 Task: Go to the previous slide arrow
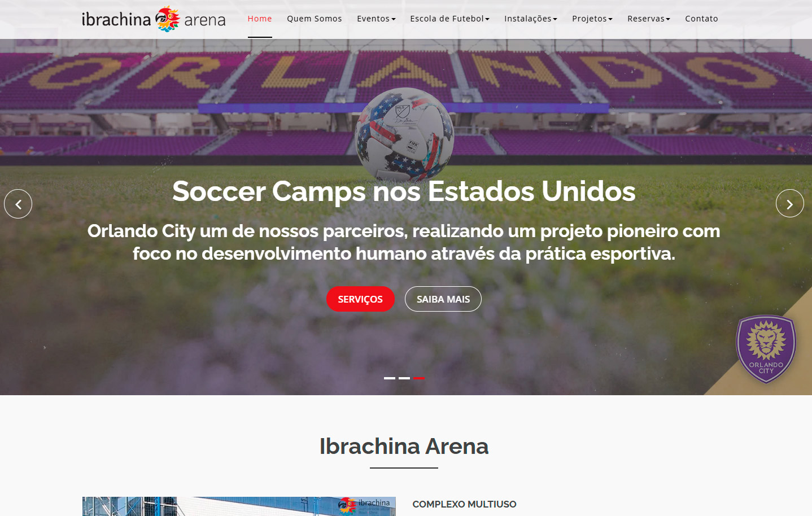(18, 204)
